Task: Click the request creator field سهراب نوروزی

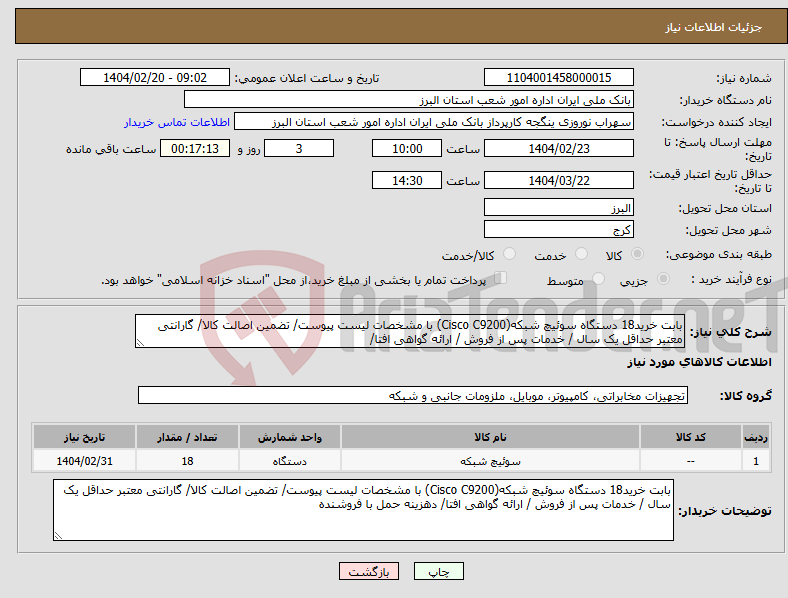Action: tap(434, 122)
